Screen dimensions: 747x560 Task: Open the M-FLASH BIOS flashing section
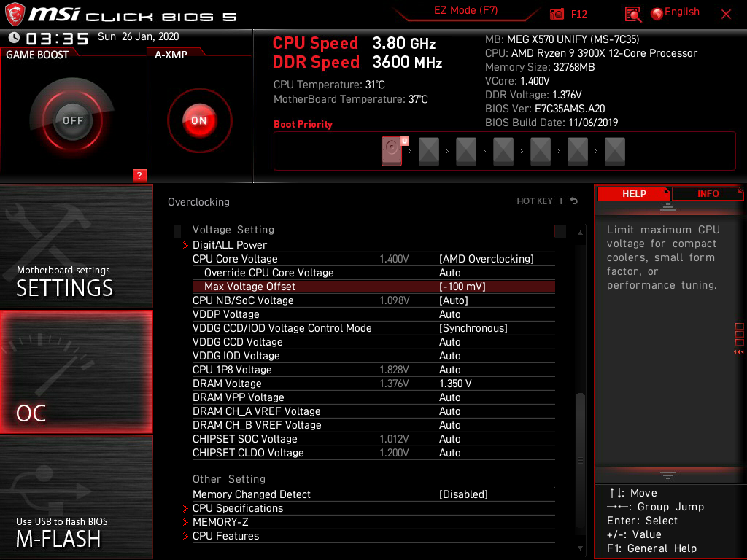tap(76, 497)
